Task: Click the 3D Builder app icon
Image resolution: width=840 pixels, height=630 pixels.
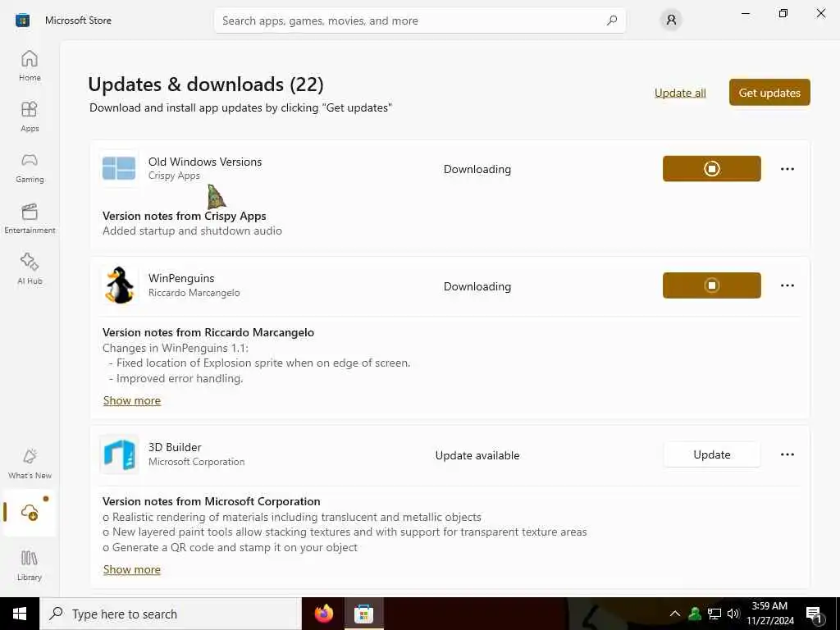Action: click(x=119, y=454)
